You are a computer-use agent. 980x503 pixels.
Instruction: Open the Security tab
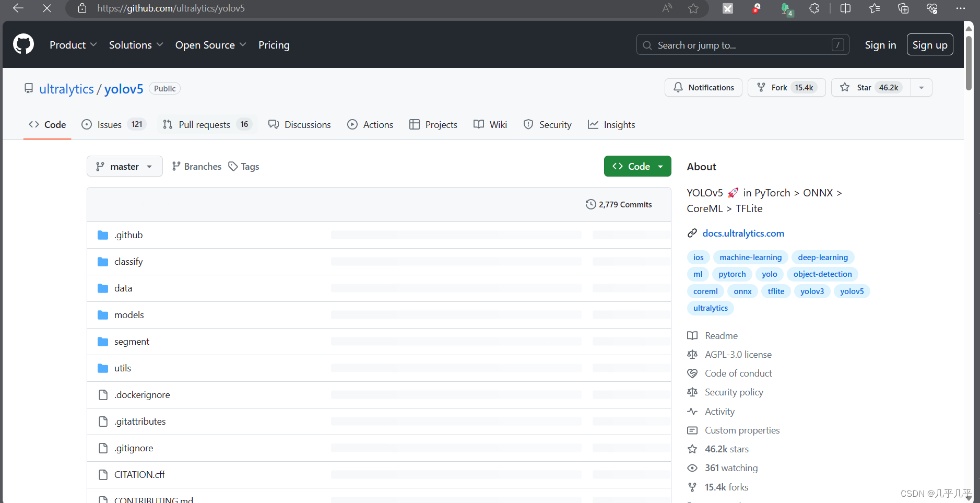tap(547, 124)
